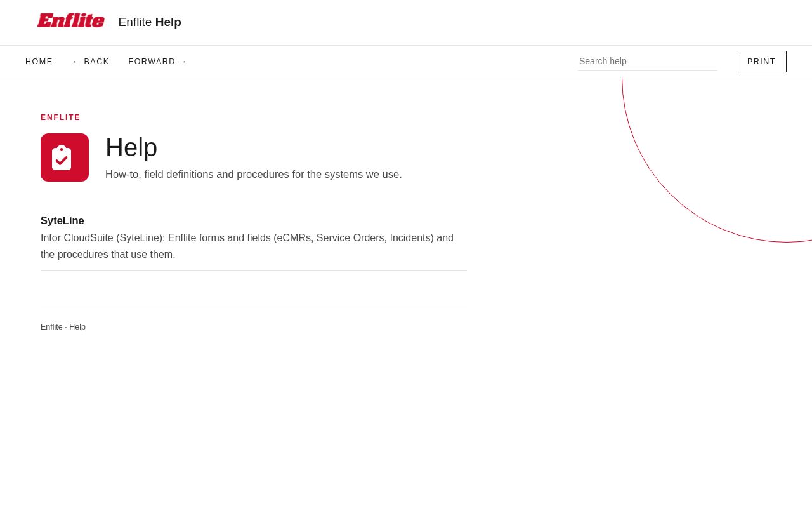Go to Home in navigation bar
Viewport: 812px width, 508px height.
39,62
